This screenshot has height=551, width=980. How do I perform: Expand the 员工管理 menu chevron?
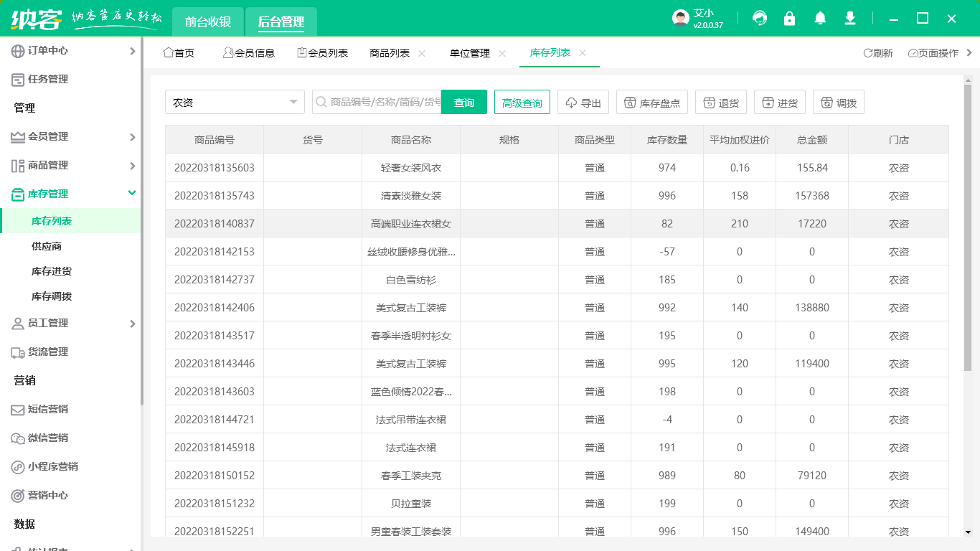pos(132,324)
